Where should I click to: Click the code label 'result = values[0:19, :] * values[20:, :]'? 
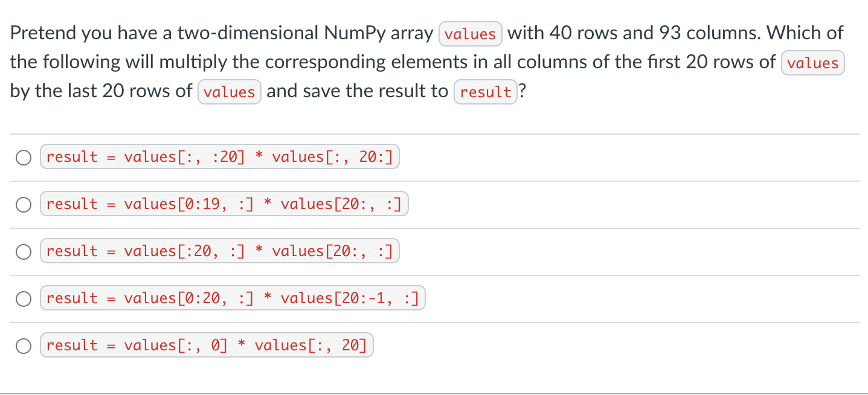click(x=224, y=204)
